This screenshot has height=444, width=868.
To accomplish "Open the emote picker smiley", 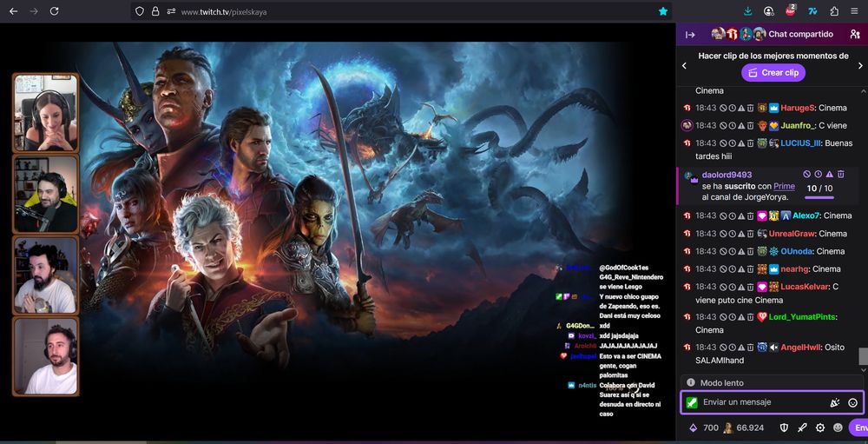I will (852, 403).
